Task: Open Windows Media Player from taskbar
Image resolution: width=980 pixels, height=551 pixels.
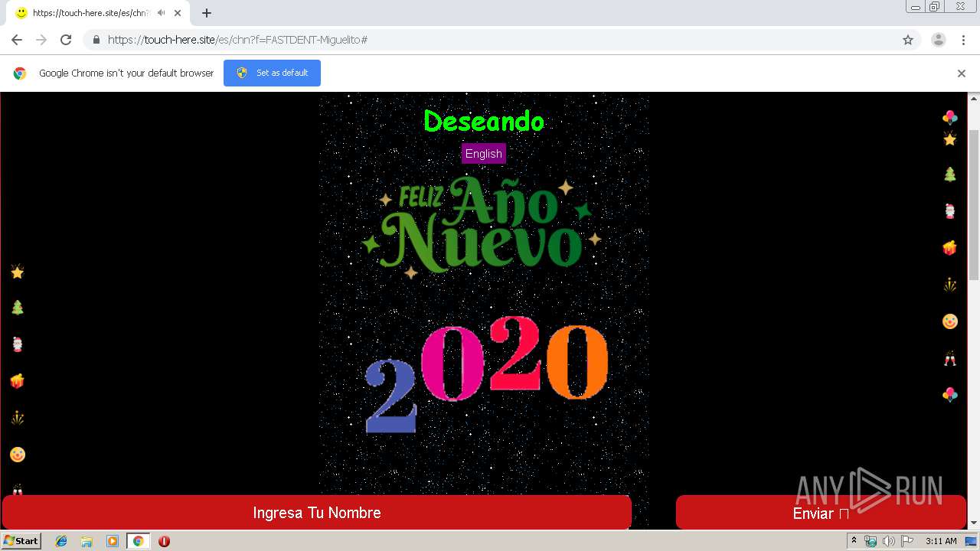Action: point(113,541)
